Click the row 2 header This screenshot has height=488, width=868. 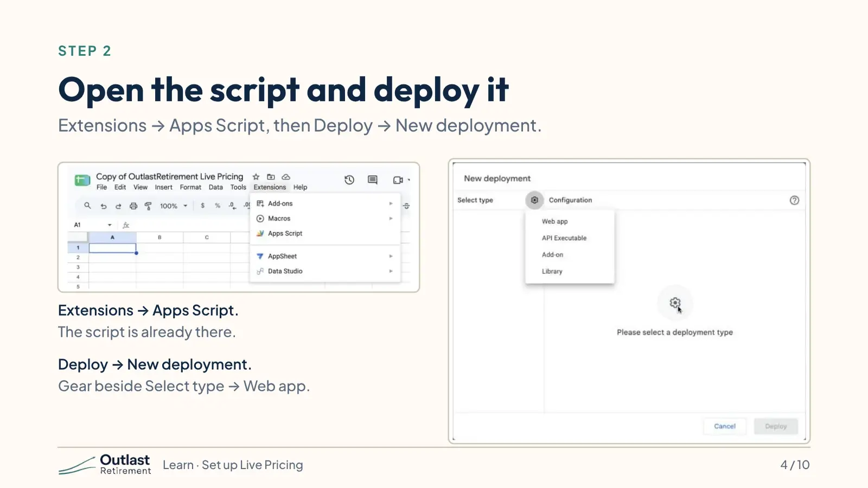pos(78,258)
